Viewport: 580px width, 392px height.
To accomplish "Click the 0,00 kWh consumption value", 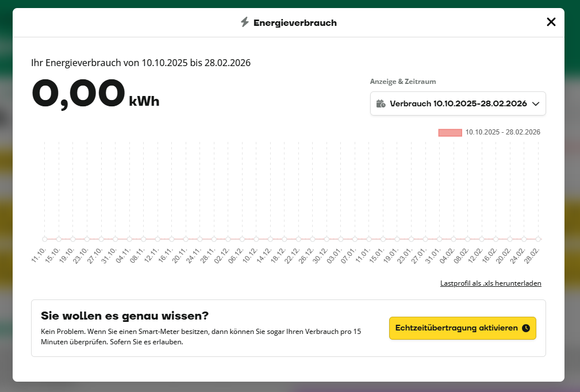I will tap(95, 94).
